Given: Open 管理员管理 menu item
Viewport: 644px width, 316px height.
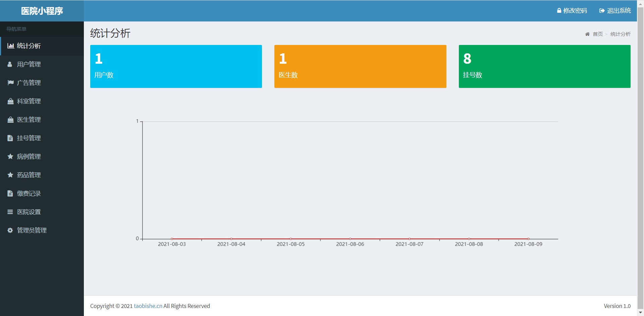Looking at the screenshot, I should point(42,230).
